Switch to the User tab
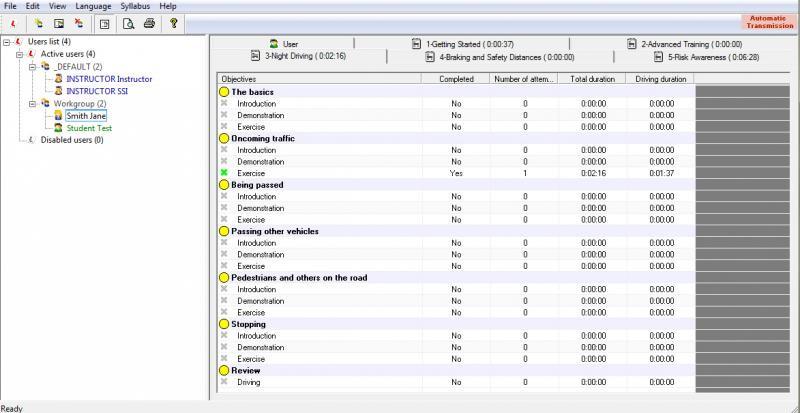 pyautogui.click(x=284, y=44)
